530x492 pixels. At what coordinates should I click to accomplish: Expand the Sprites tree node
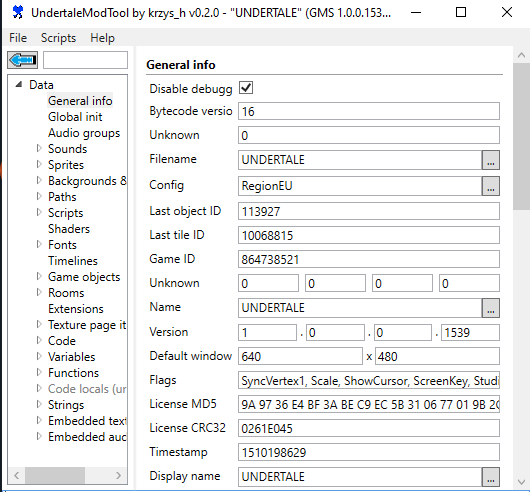coord(39,164)
